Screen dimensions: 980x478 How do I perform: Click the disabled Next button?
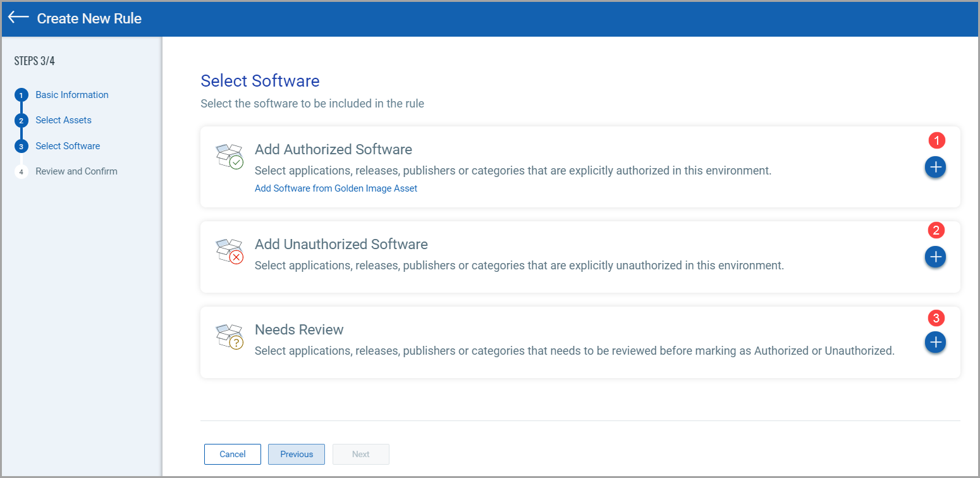pyautogui.click(x=360, y=454)
